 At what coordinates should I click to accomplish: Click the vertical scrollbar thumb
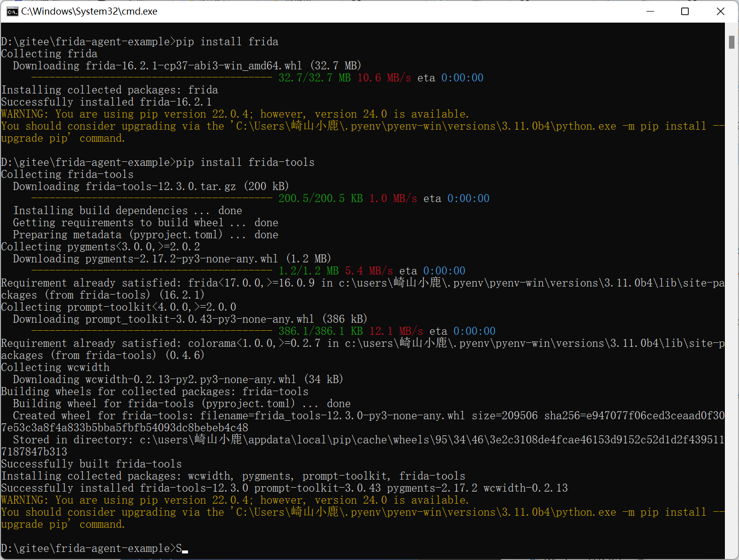click(x=731, y=42)
